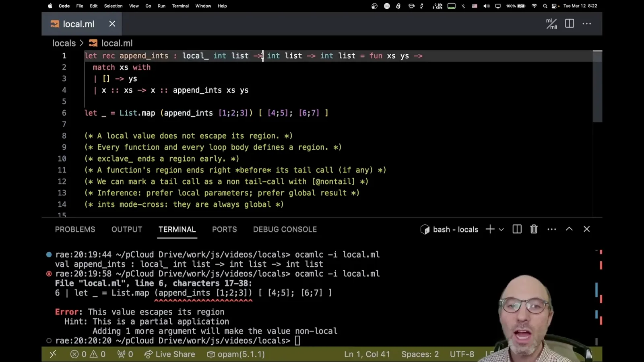644x362 pixels.
Task: Create a new terminal with plus icon
Action: tap(490, 229)
